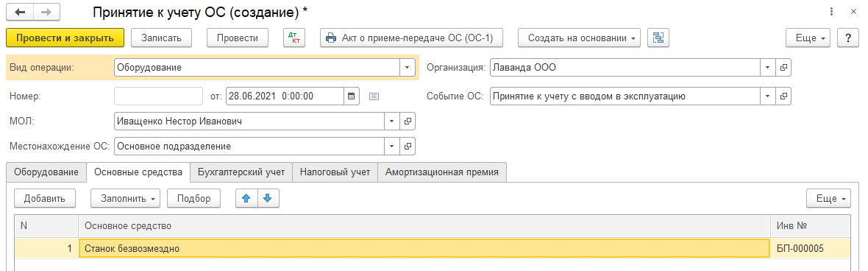
Task: Select the inventory number БП-000005
Action: [811, 249]
